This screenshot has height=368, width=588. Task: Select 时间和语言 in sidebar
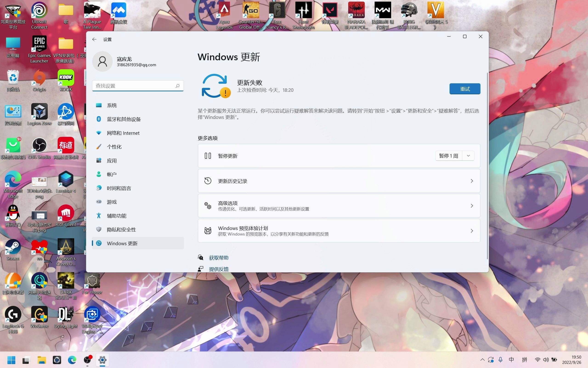click(138, 188)
